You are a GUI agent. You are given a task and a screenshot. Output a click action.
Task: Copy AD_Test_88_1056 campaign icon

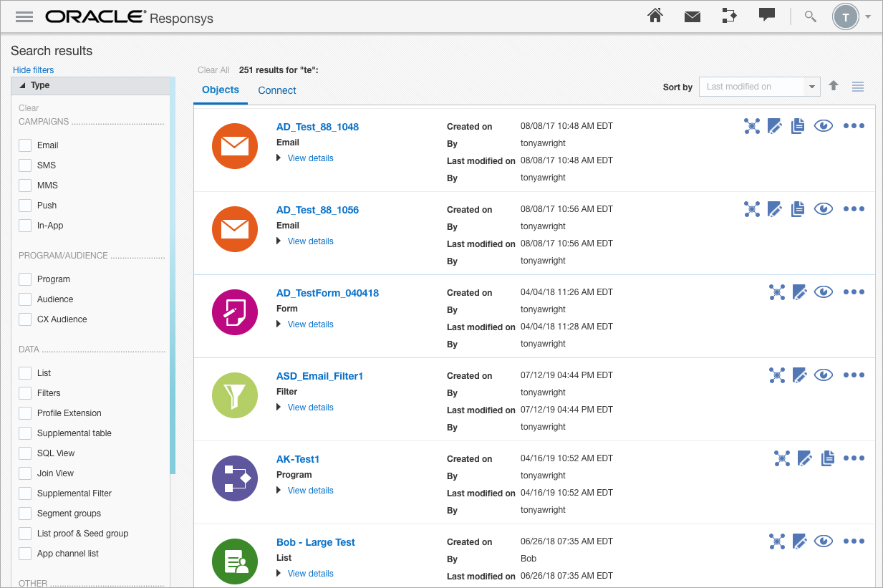[x=798, y=209]
